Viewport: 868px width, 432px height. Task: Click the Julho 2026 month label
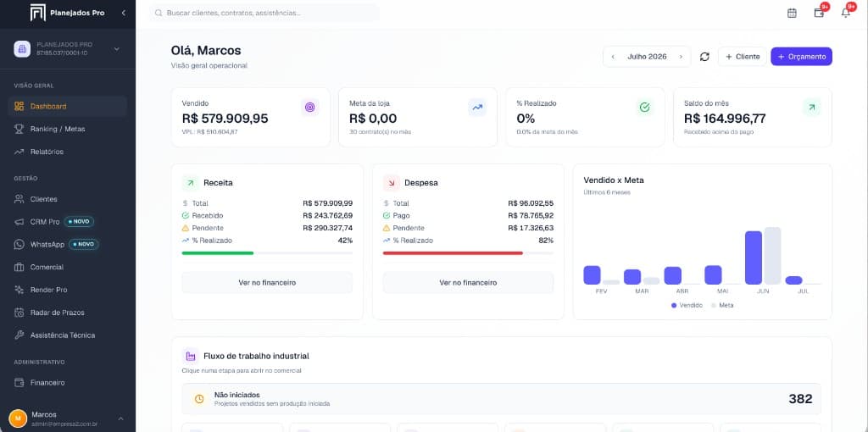pyautogui.click(x=647, y=57)
